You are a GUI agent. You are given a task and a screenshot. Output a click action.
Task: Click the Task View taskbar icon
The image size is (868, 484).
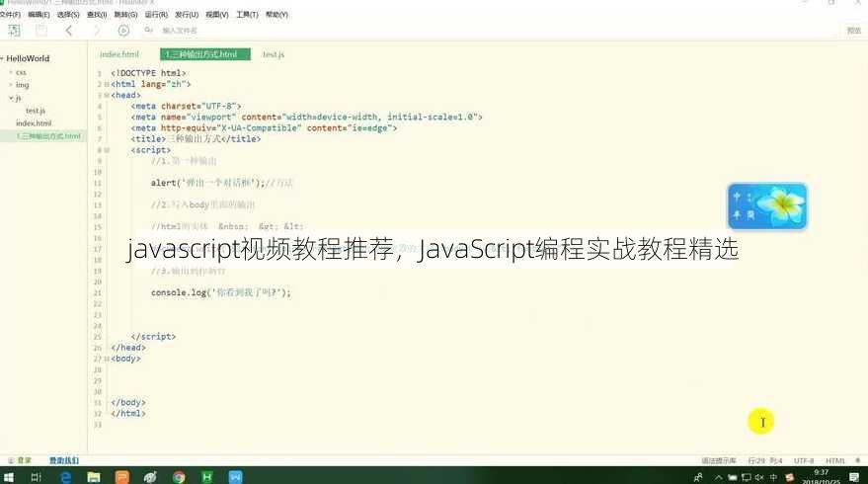pyautogui.click(x=36, y=477)
